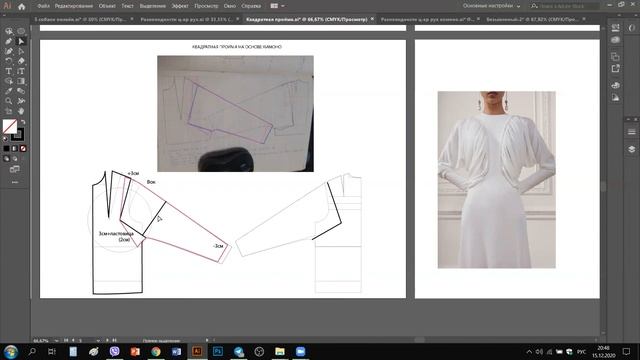The image size is (640, 360).
Task: Click the Edit Toolbar three-dots button
Action: point(15,182)
